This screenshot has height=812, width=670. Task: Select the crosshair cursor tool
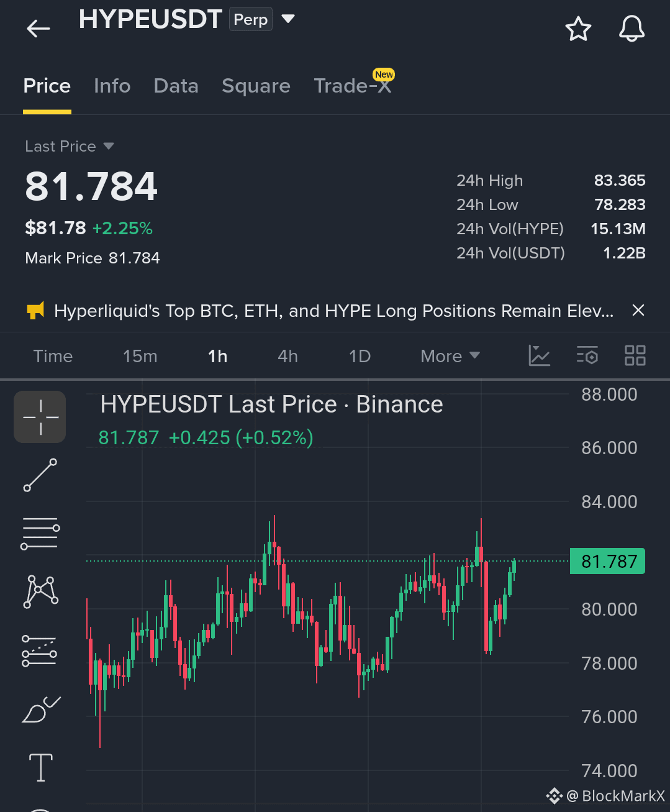[x=40, y=417]
